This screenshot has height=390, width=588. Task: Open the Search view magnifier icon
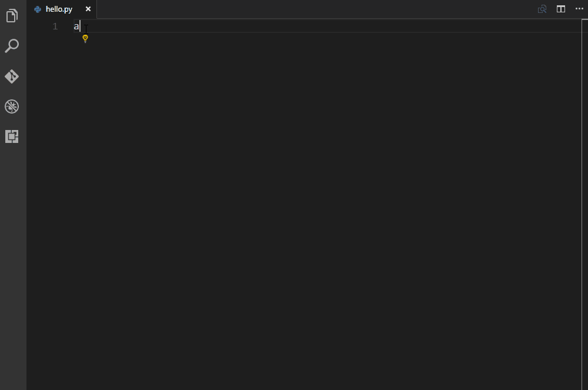coord(12,46)
